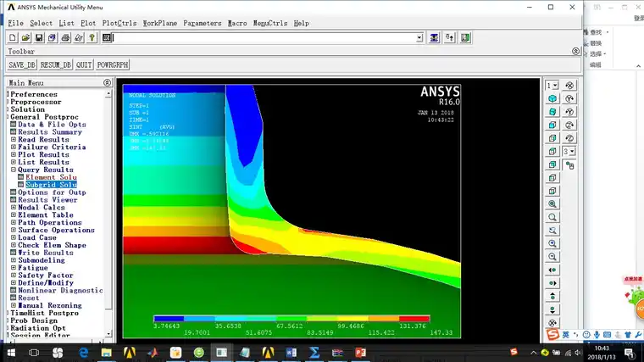Click the command prompt icon beside the input box
The height and width of the screenshot is (362, 644).
point(107,38)
